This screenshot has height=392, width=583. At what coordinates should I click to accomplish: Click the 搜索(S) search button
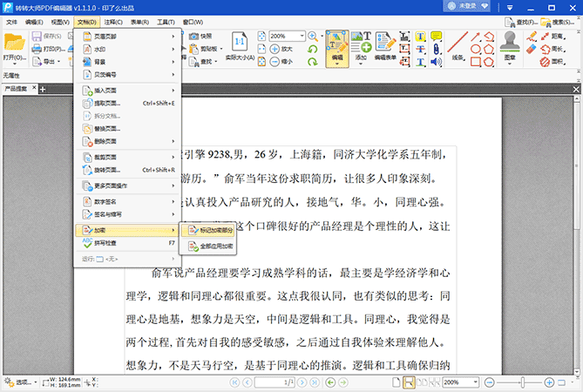(558, 23)
